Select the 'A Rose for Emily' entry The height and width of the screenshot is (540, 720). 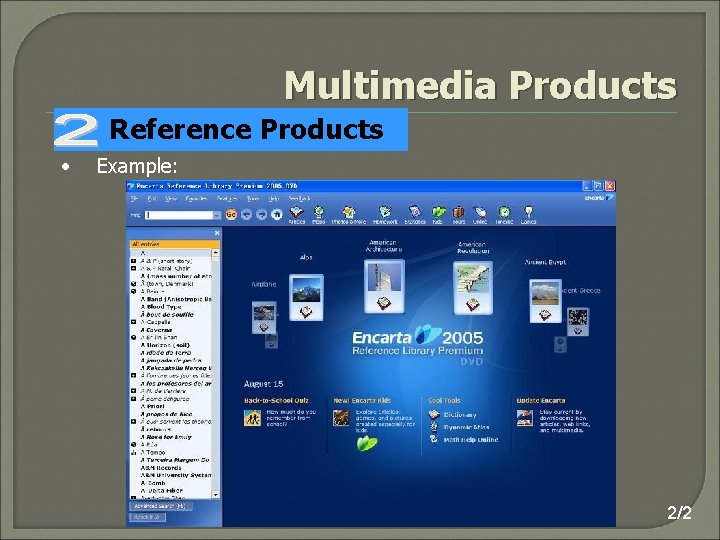[166, 437]
